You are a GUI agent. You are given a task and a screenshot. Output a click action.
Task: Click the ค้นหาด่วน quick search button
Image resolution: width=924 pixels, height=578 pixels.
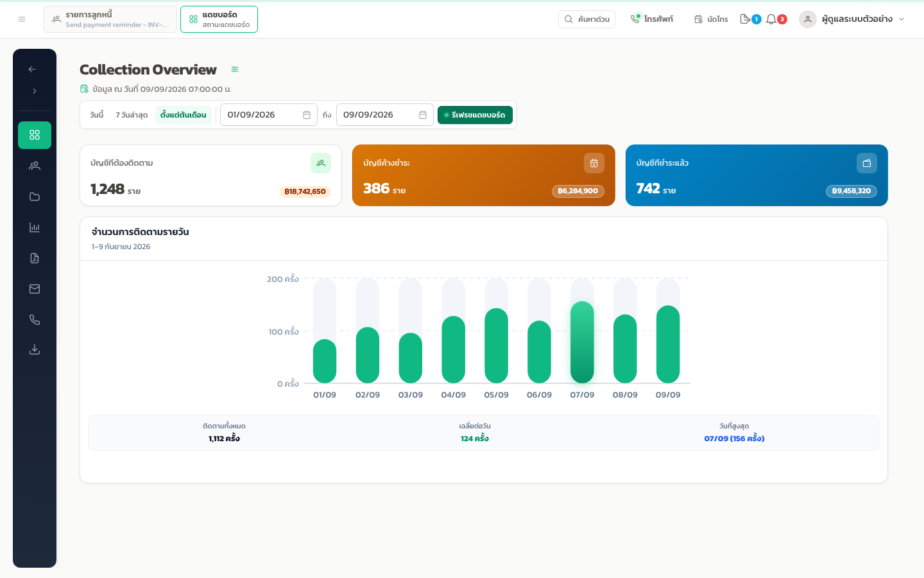coord(586,19)
